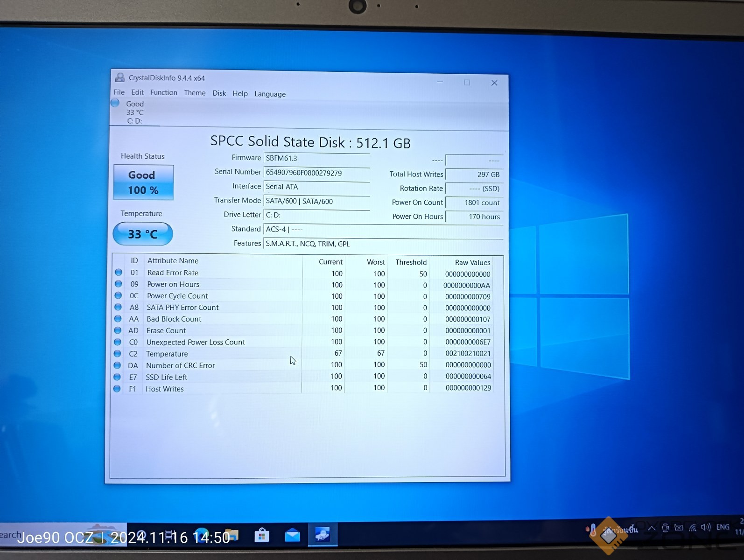Click raw value 0000000006E7

coord(468,342)
